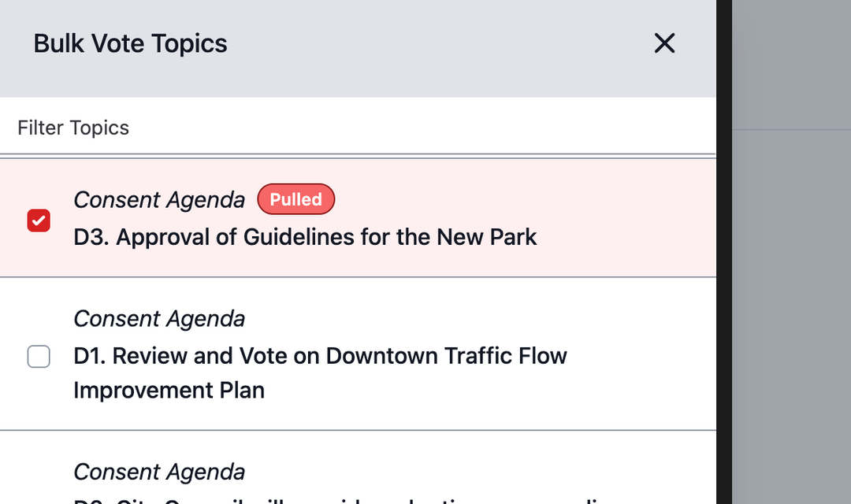851x504 pixels.
Task: Click Consent Agenda label above D1 topic
Action: pyautogui.click(x=159, y=319)
